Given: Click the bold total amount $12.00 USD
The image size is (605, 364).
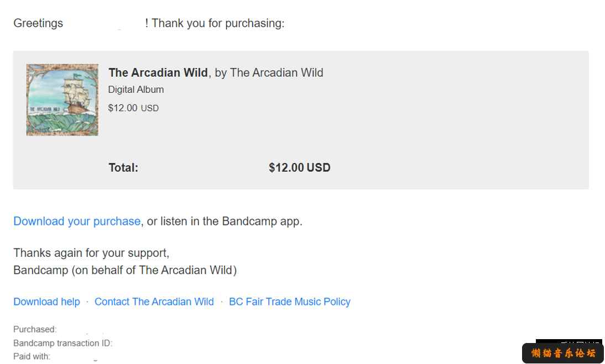Looking at the screenshot, I should [x=299, y=167].
